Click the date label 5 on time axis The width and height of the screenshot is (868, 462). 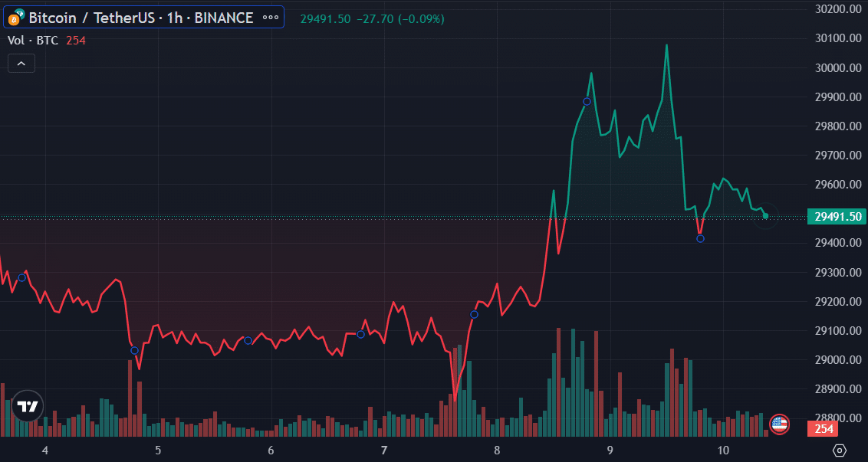(158, 451)
